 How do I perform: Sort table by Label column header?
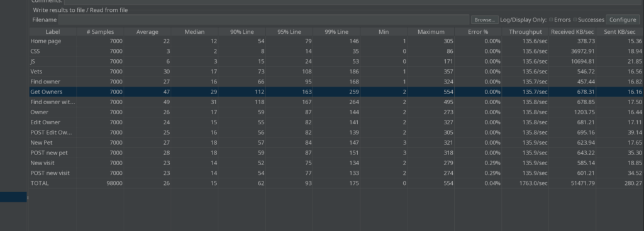[x=53, y=31]
